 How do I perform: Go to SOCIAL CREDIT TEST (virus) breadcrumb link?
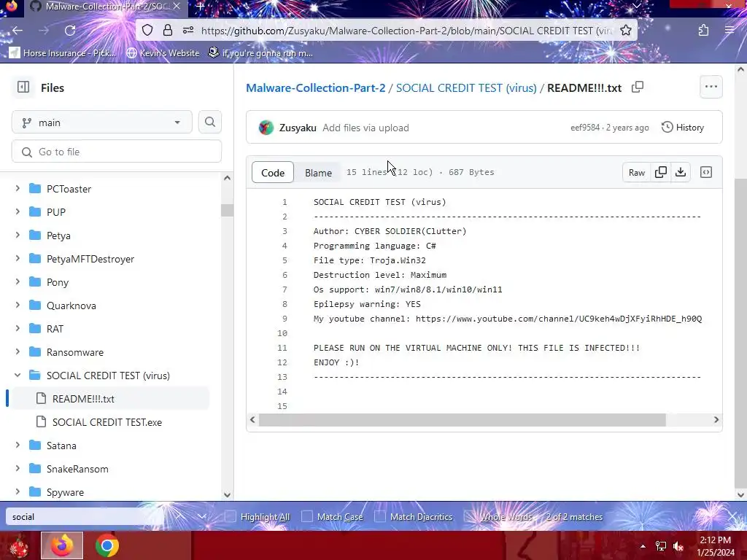point(466,88)
